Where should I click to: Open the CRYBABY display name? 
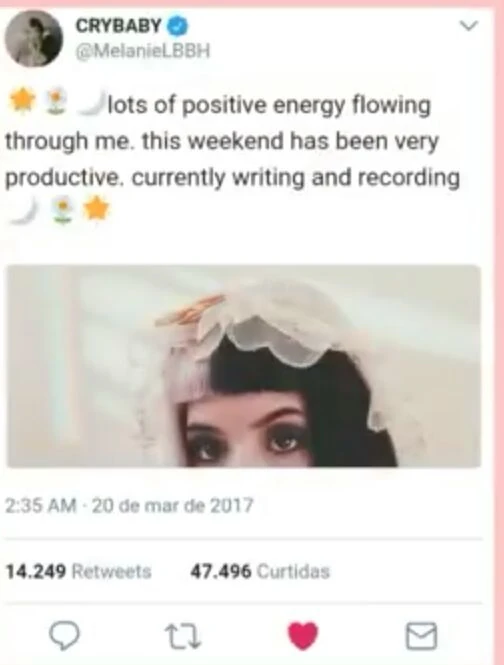[x=119, y=26]
